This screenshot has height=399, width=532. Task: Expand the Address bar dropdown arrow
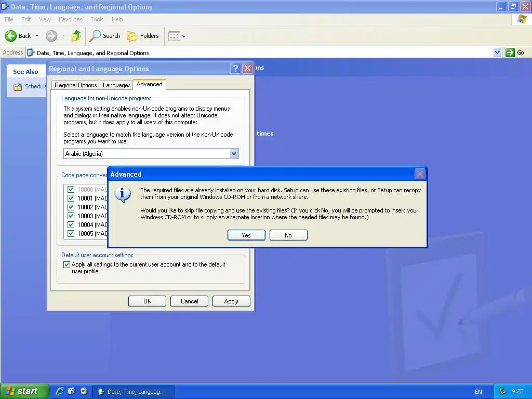497,52
